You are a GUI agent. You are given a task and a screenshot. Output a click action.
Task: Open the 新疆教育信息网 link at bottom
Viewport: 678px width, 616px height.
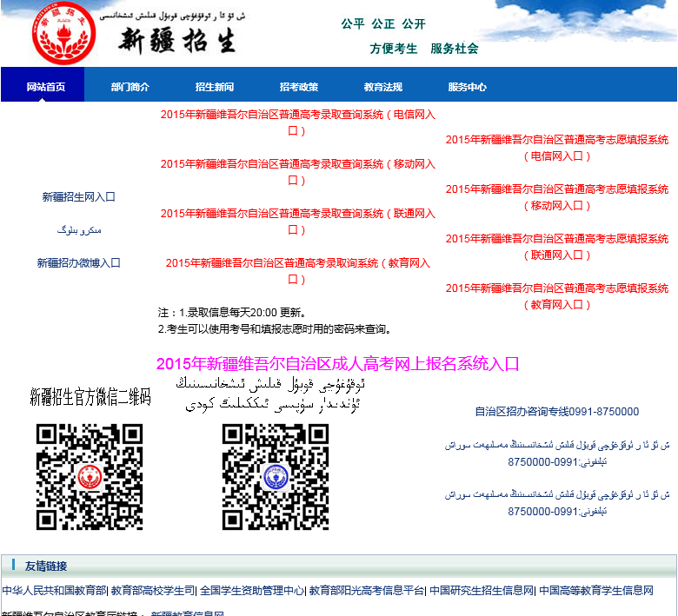tap(188, 613)
